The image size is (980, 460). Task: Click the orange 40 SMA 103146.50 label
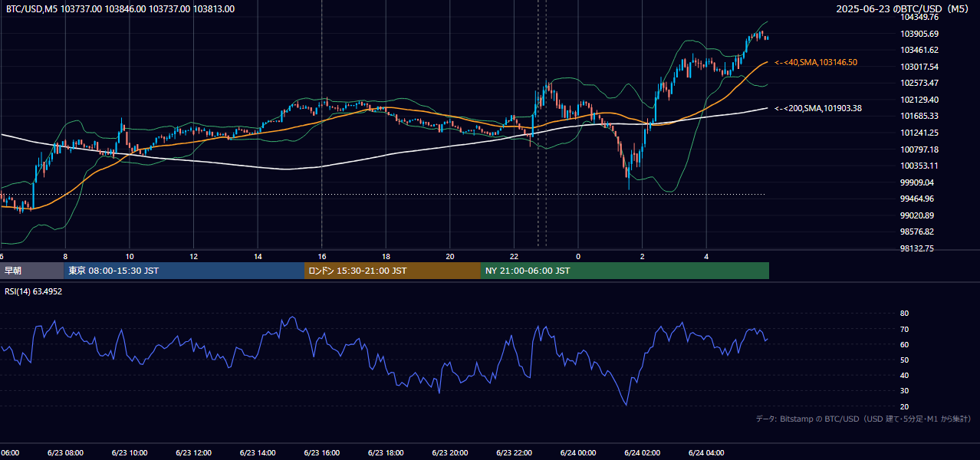point(816,62)
